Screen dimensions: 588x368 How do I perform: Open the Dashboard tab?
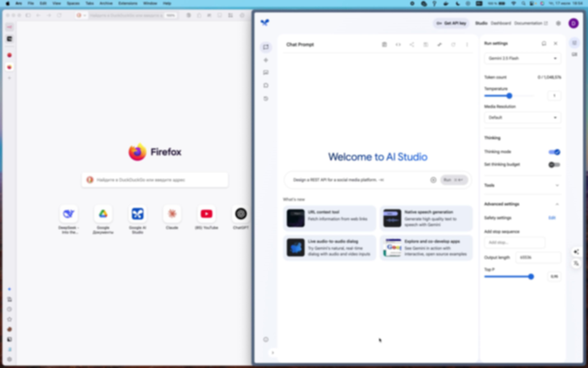501,23
